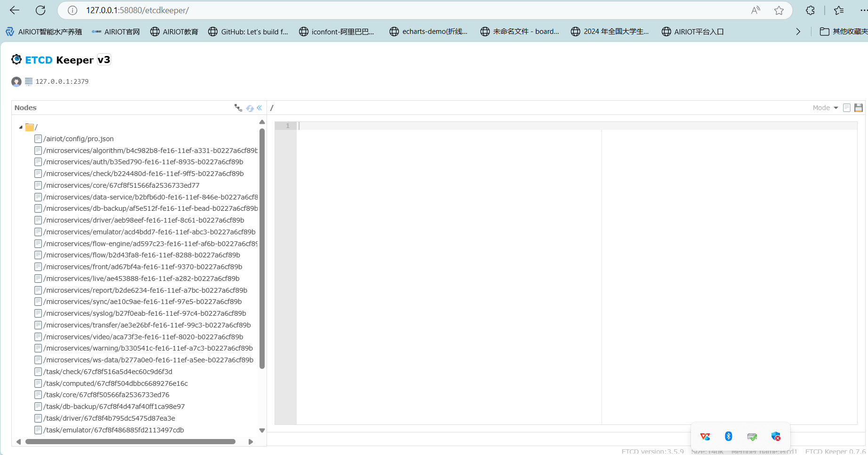The height and width of the screenshot is (455, 868).
Task: Refresh the Nodes tree list
Action: [250, 108]
